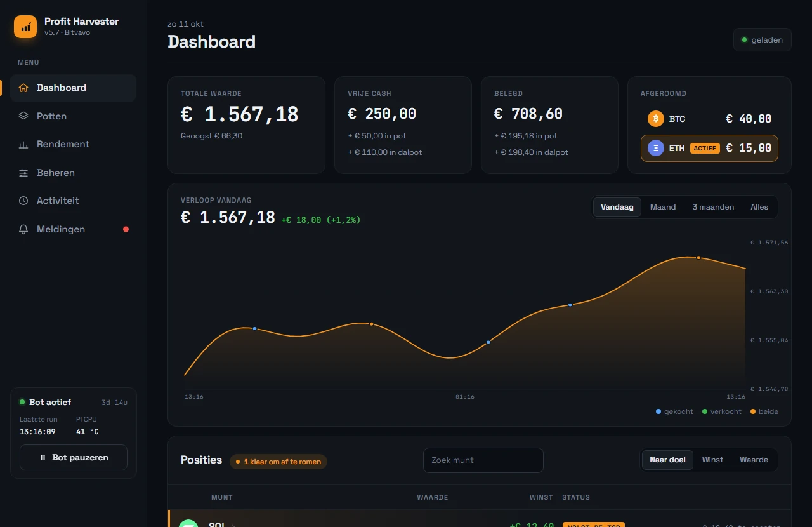Image resolution: width=812 pixels, height=527 pixels.
Task: Click the Profit Harvester logo icon
Action: pyautogui.click(x=25, y=27)
